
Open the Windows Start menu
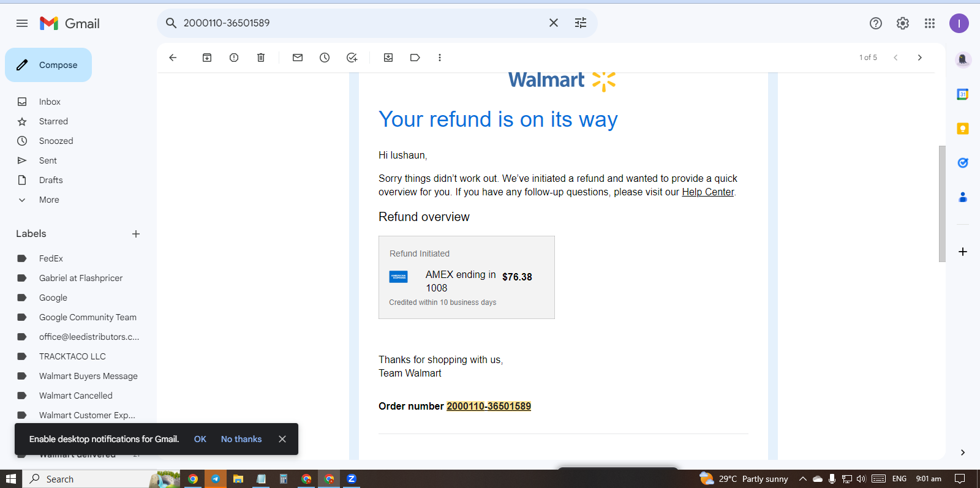click(x=11, y=479)
